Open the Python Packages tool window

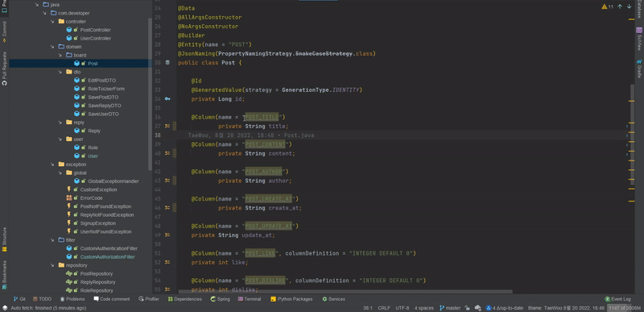(x=291, y=299)
